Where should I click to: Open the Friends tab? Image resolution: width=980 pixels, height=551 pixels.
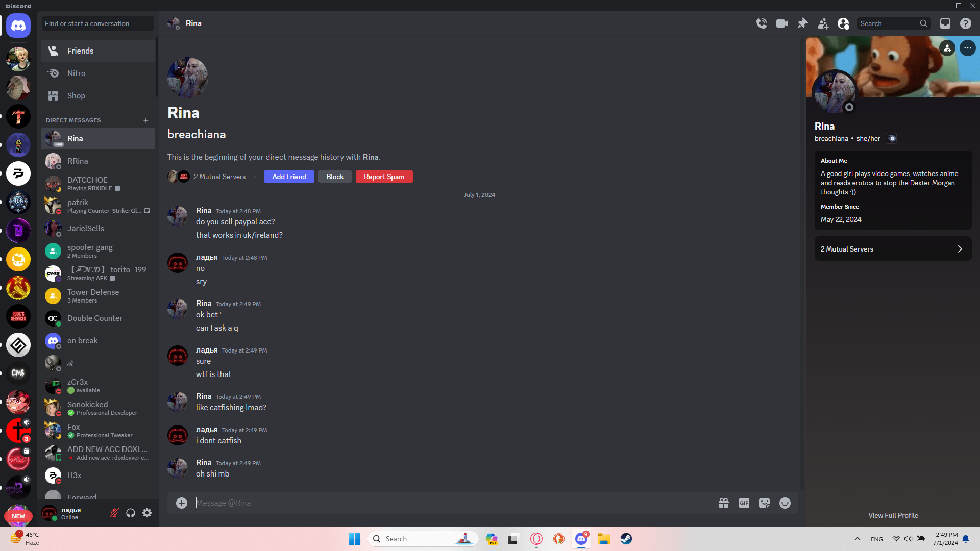(x=98, y=51)
